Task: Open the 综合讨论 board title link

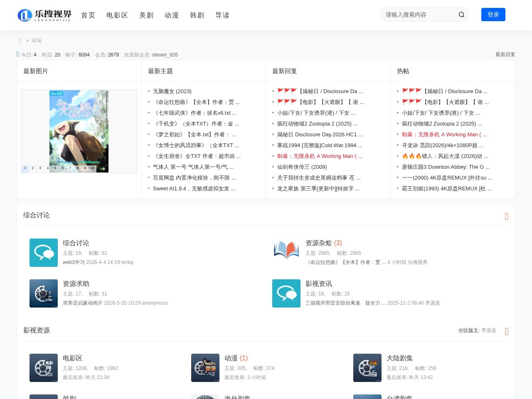Action: pyautogui.click(x=76, y=243)
